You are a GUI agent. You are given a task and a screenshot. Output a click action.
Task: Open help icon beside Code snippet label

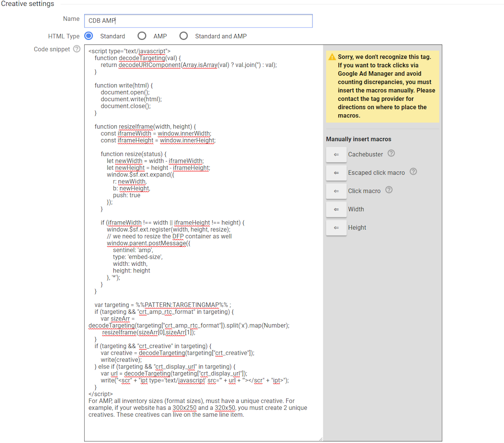(77, 49)
